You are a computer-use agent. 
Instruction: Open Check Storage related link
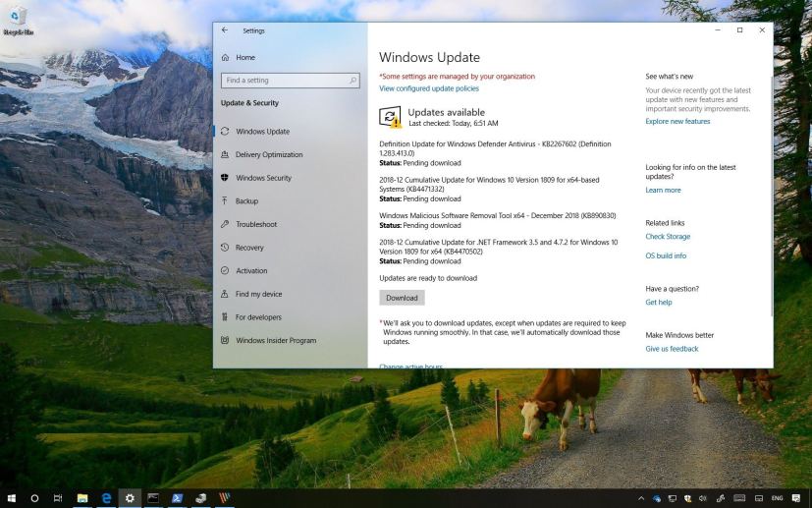tap(668, 237)
